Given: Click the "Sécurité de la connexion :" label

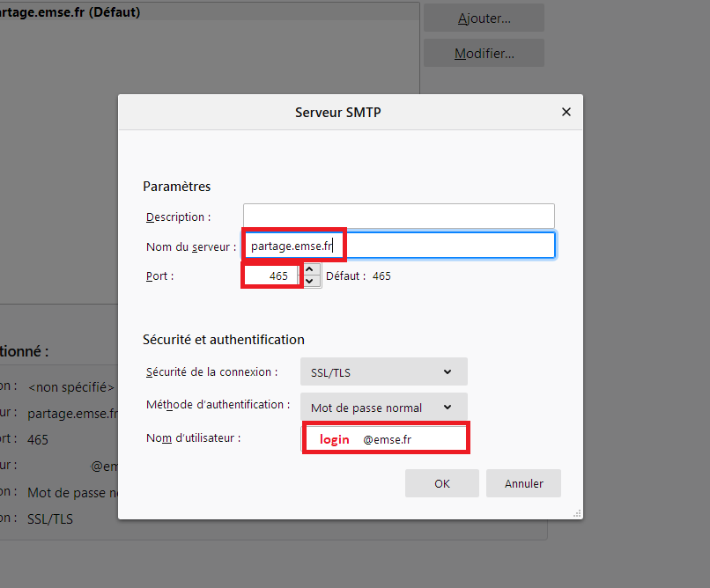Looking at the screenshot, I should pos(211,371).
